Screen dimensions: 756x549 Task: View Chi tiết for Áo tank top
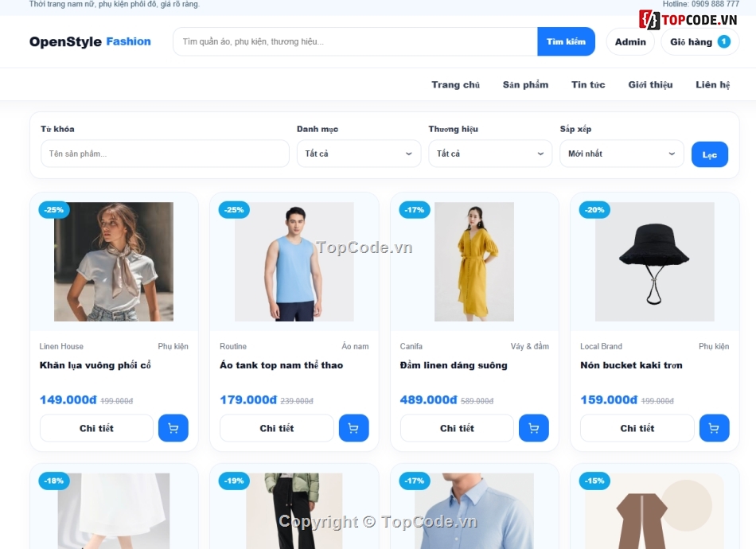[277, 428]
